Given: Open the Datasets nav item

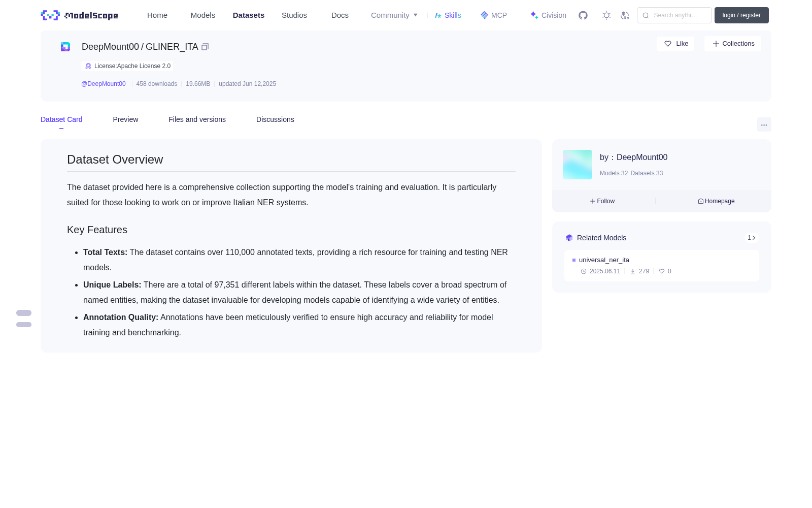Looking at the screenshot, I should (x=249, y=15).
